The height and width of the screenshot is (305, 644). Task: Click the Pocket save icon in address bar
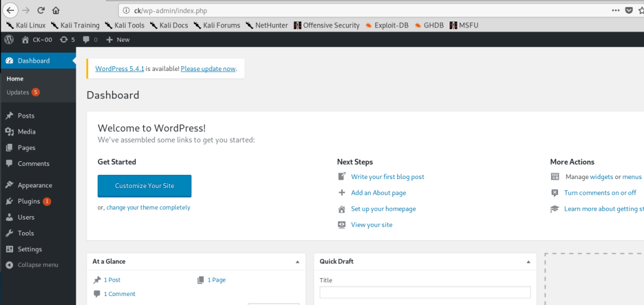point(629,10)
